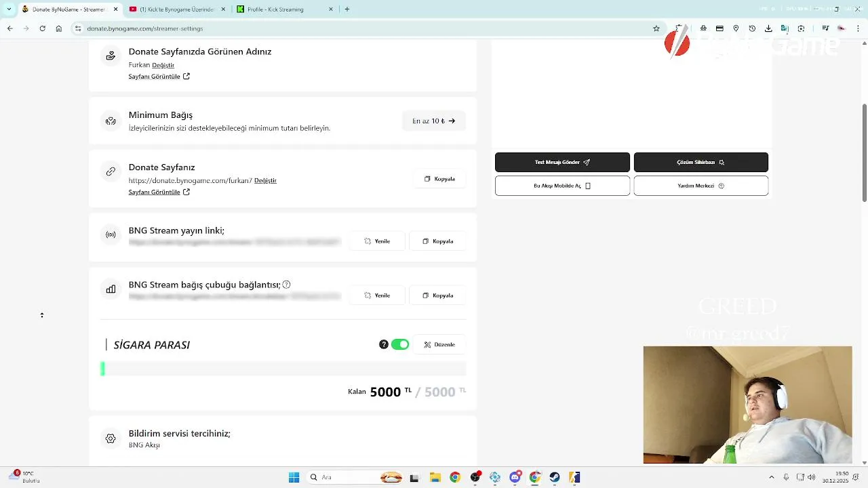Click Değiştir next to Furkan name
Viewport: 868px width, 488px height.
[x=163, y=65]
